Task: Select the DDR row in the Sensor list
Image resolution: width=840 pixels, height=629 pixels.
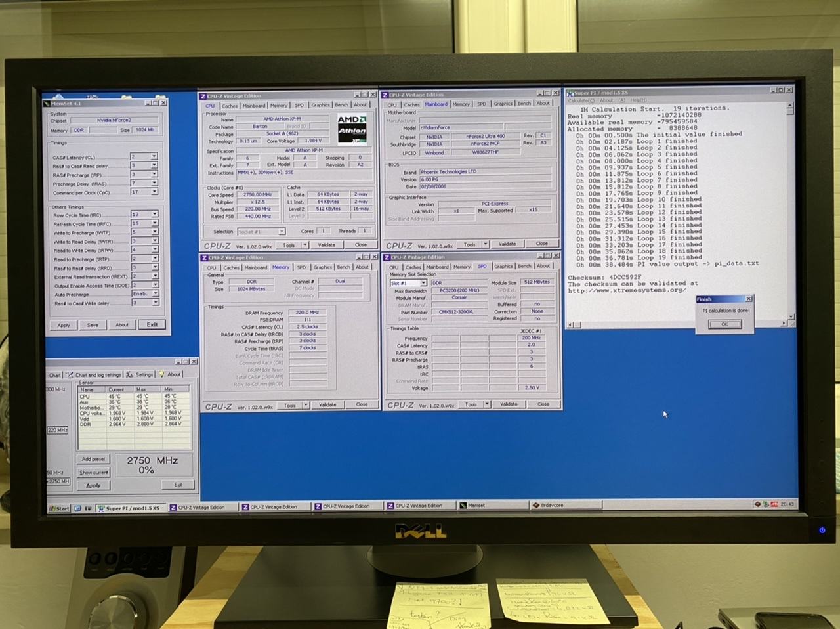Action: tap(134, 424)
